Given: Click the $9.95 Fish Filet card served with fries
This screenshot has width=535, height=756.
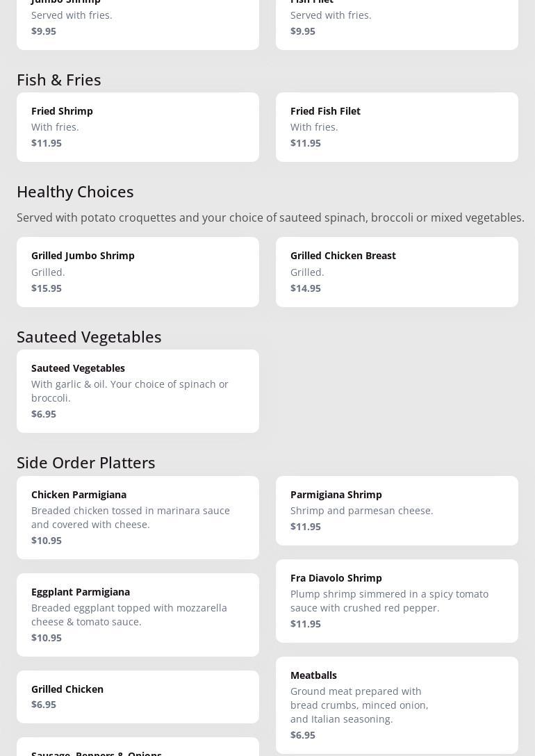Looking at the screenshot, I should [397, 22].
